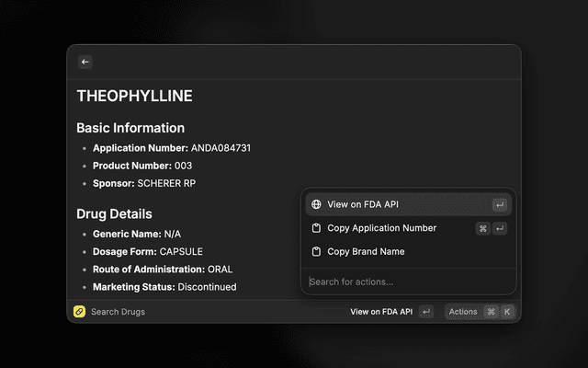Click the Search Drugs label

(x=118, y=312)
